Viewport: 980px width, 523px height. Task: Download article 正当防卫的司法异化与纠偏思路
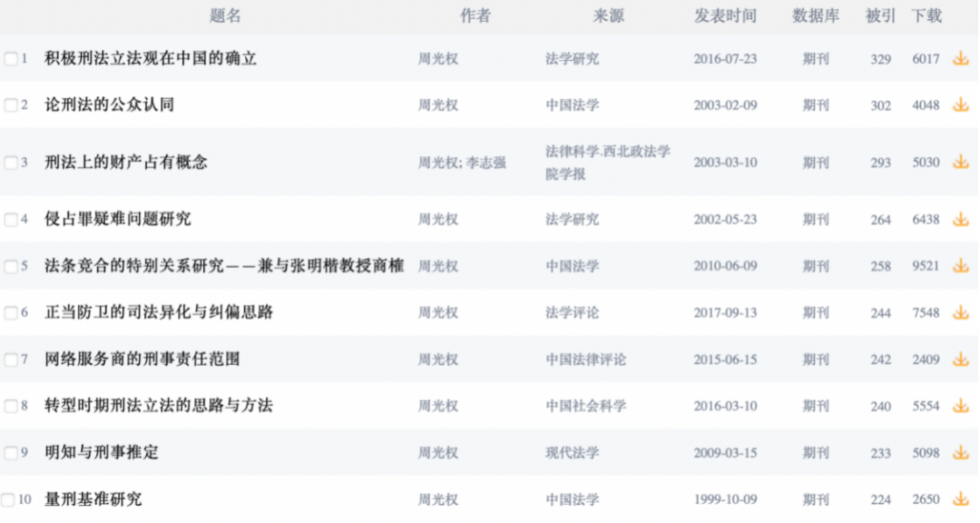(961, 312)
